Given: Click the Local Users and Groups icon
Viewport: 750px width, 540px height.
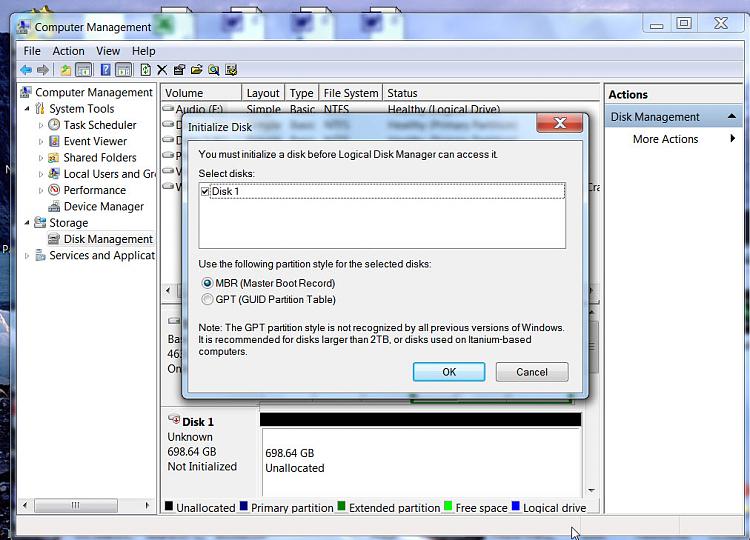Looking at the screenshot, I should click(54, 174).
